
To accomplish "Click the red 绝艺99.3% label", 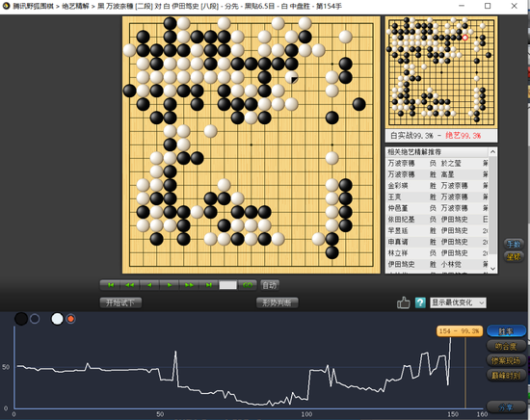I will 464,136.
